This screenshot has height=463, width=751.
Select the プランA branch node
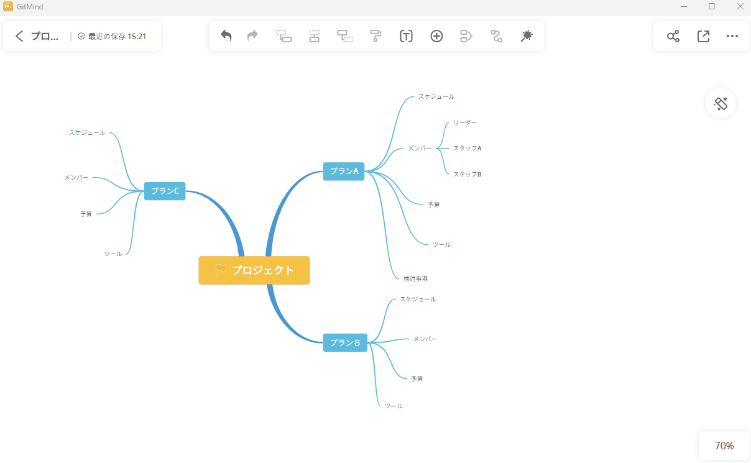(x=344, y=171)
